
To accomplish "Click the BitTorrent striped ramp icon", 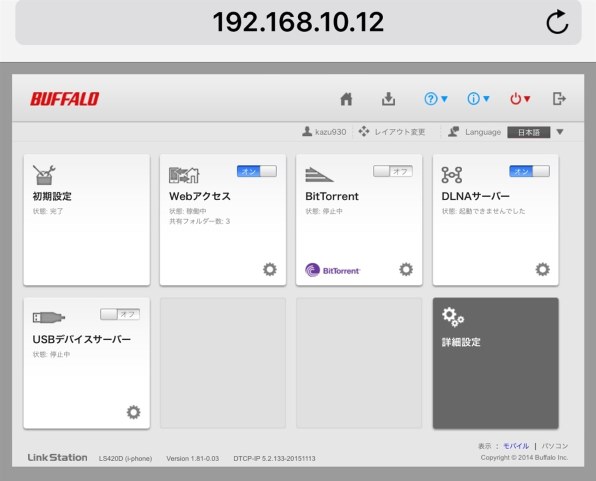I will click(x=319, y=175).
